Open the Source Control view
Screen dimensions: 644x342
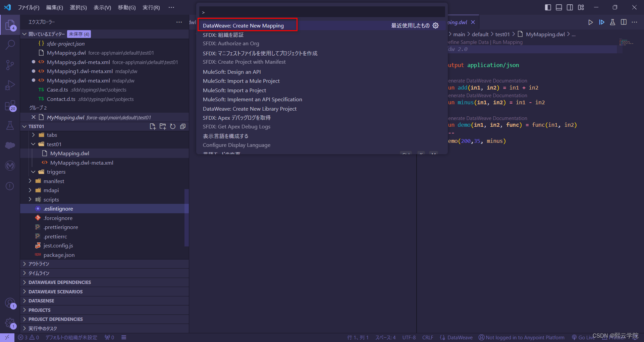10,65
